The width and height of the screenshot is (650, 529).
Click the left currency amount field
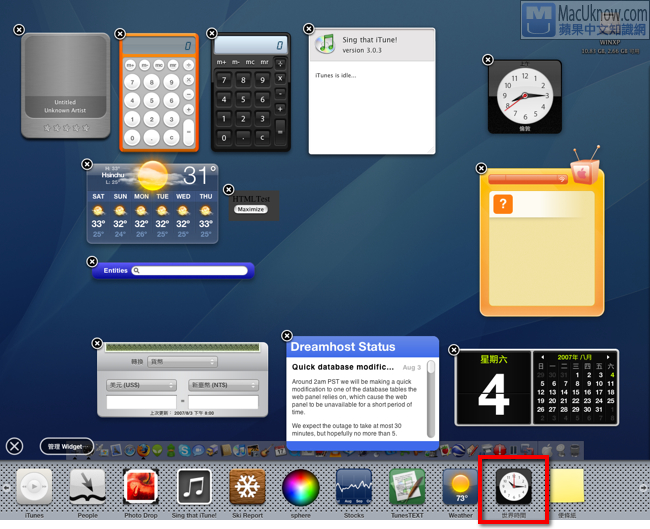pos(141,402)
